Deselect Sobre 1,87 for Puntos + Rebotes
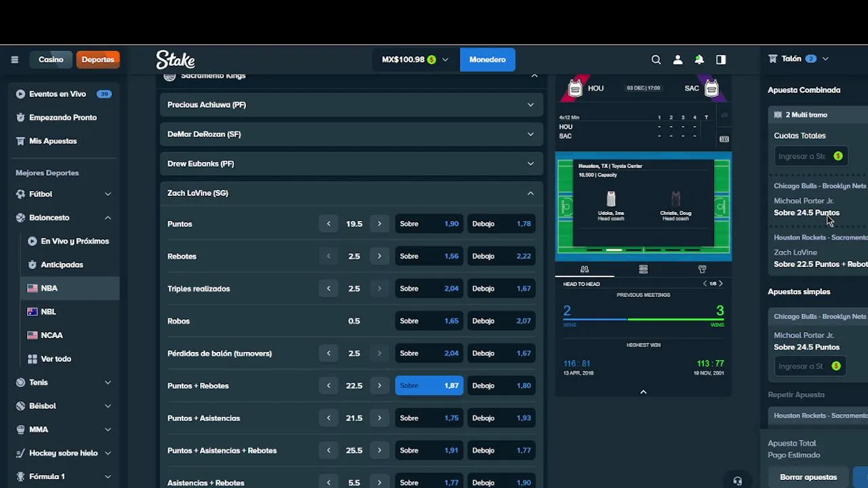The height and width of the screenshot is (488, 868). pyautogui.click(x=429, y=386)
